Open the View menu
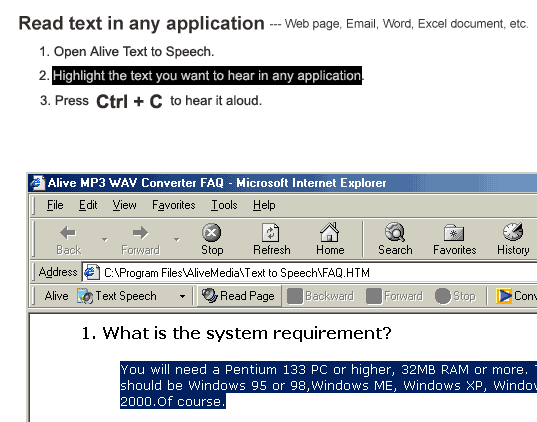Image resolution: width=537 pixels, height=422 pixels. tap(124, 205)
